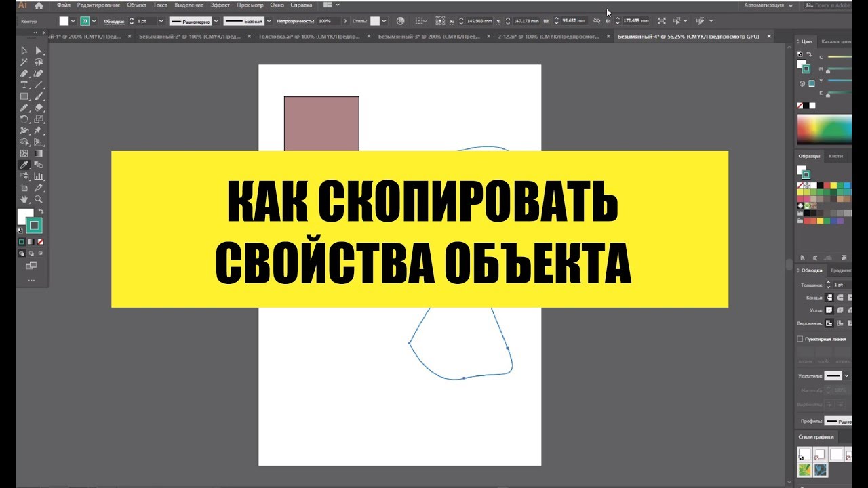Open the fill color dropdown in control bar
868x488 pixels.
(x=74, y=21)
